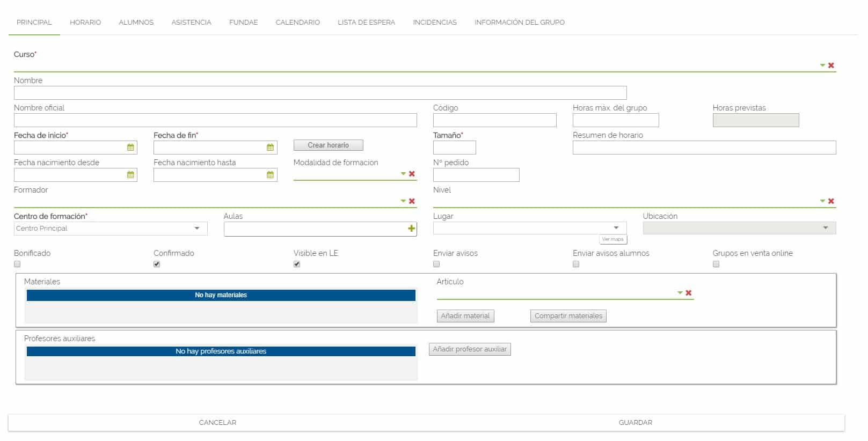Image resolution: width=868 pixels, height=441 pixels.
Task: Clear the Artículo field with red X
Action: point(688,293)
